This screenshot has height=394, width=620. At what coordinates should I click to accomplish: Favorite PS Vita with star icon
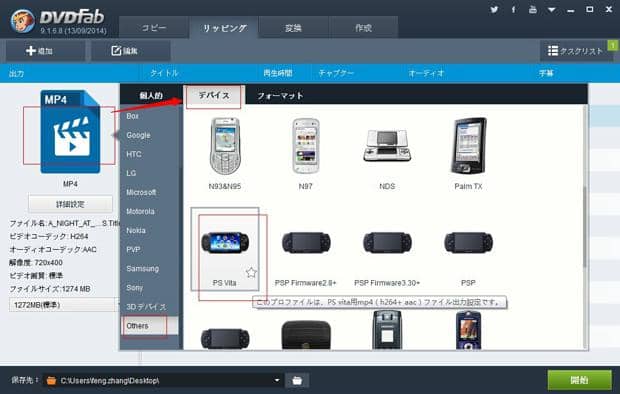[251, 272]
